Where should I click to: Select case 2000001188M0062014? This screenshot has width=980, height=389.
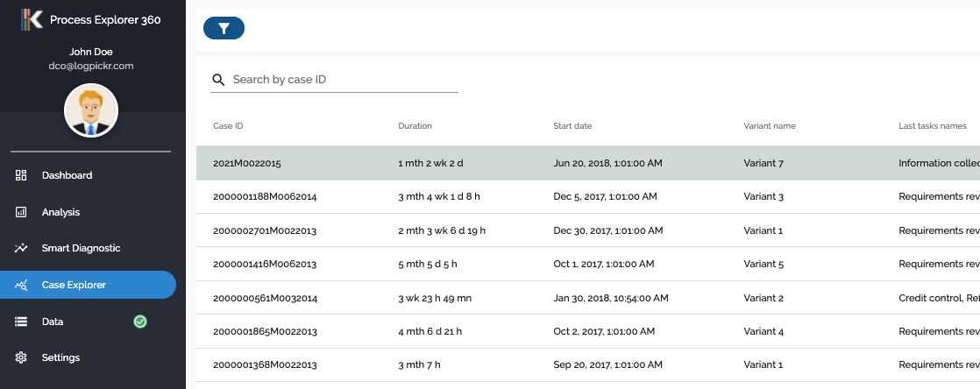[265, 196]
